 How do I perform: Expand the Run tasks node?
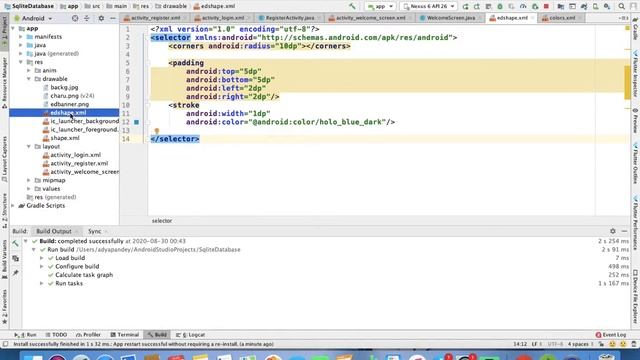point(41,283)
